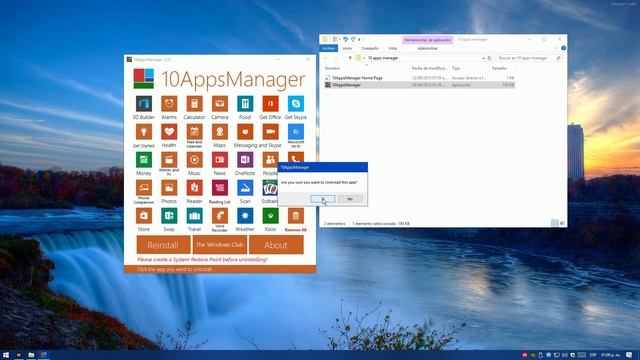
Task: Click the About button
Action: tap(276, 245)
